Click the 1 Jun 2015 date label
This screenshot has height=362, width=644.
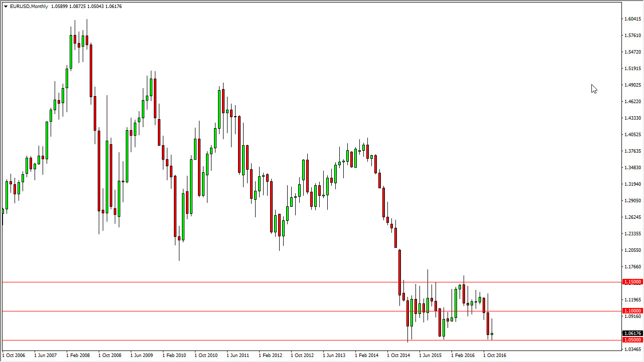pos(431,355)
